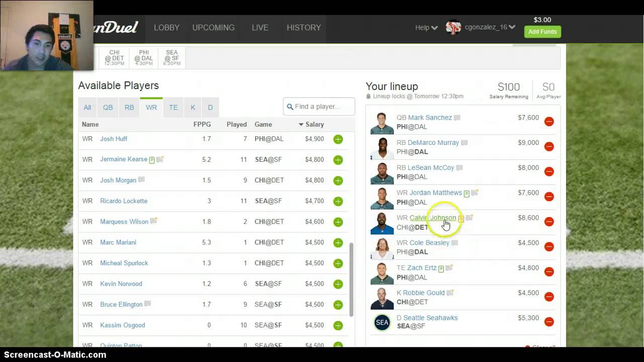Viewport: 644px width, 362px height.
Task: Sort the list by Played column
Action: click(x=236, y=124)
